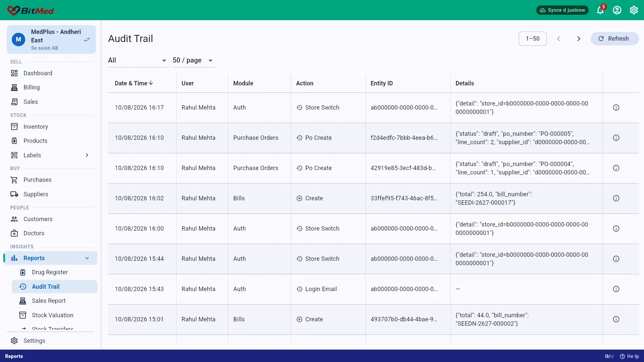Click the sidebar Settings gear icon

14,341
